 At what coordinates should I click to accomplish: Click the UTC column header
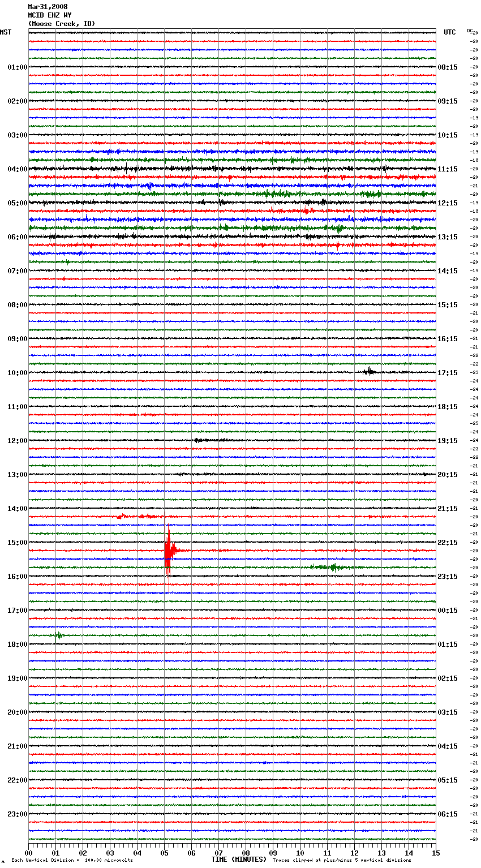tap(450, 32)
